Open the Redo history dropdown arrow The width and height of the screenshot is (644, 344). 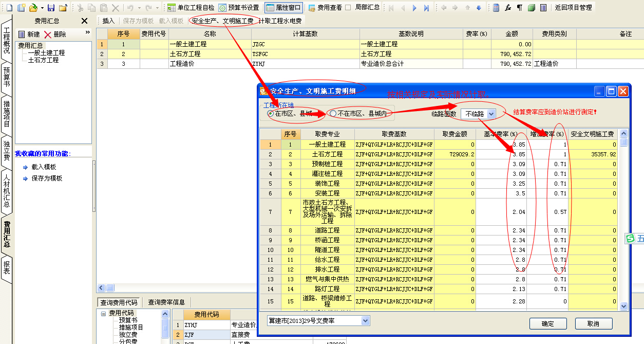coord(157,8)
